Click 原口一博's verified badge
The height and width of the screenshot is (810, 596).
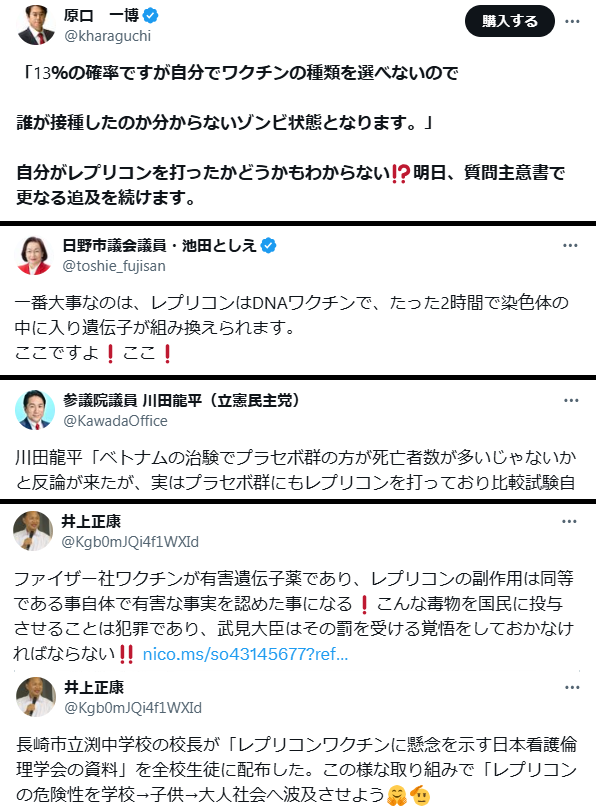click(x=150, y=16)
